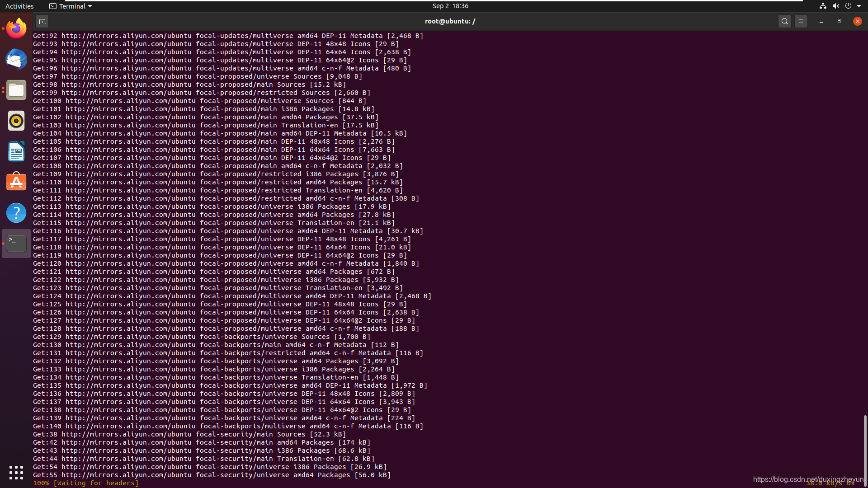868x488 pixels.
Task: Open the network status indicator
Action: point(823,6)
